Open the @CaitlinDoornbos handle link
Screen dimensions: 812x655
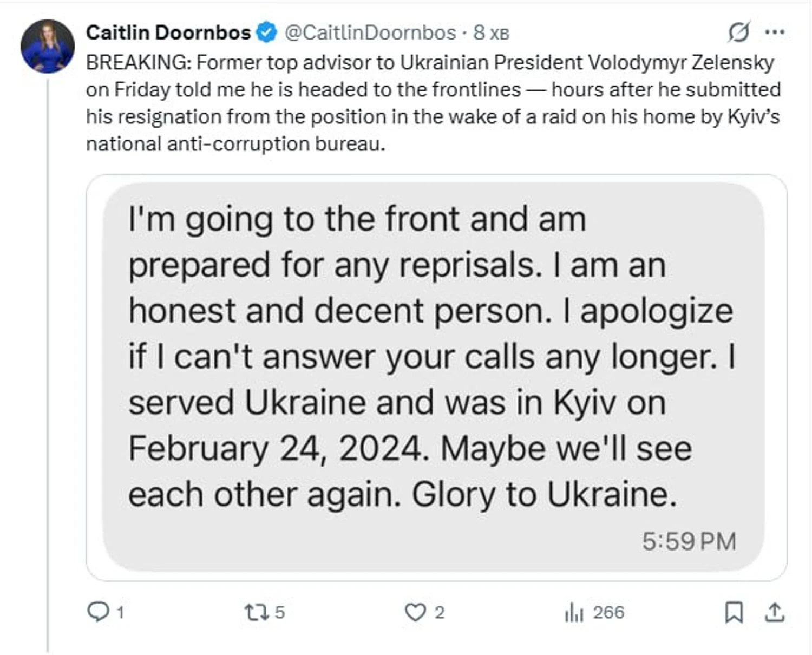click(370, 32)
